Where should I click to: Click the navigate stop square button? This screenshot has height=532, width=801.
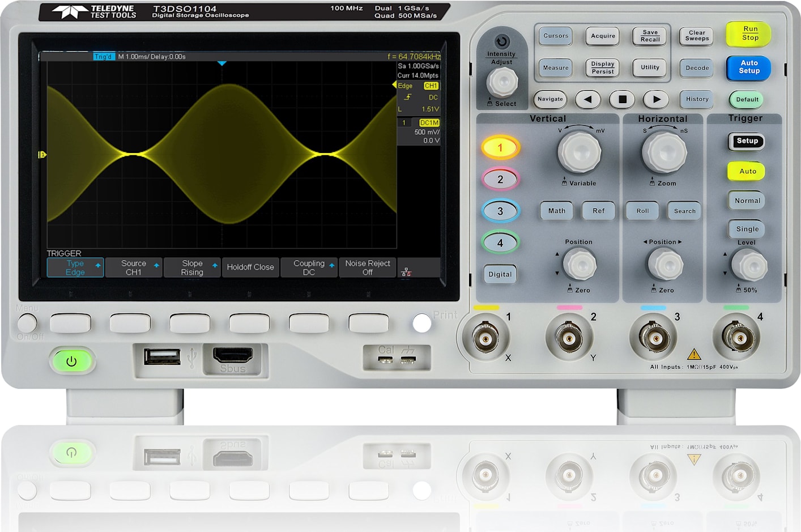[x=622, y=100]
